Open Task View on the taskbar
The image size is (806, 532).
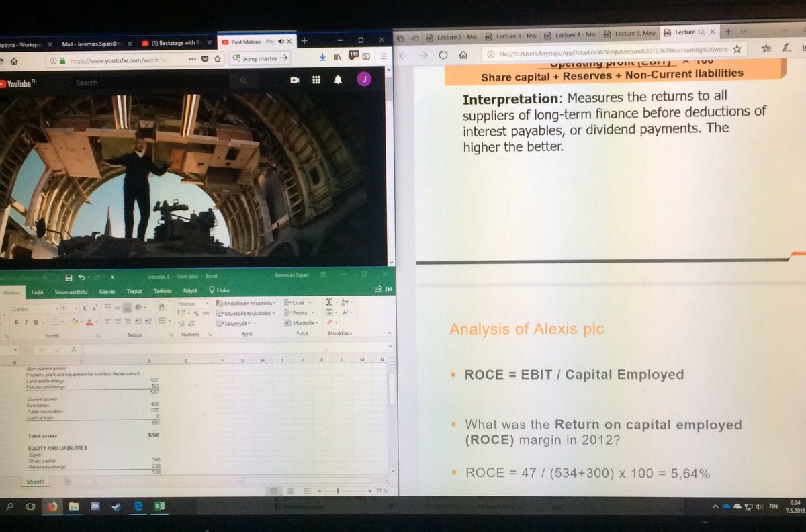point(30,506)
